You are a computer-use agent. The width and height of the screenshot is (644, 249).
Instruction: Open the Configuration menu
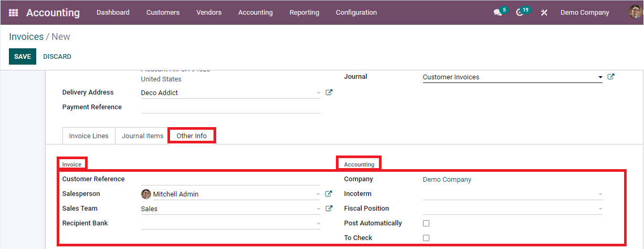coord(356,13)
